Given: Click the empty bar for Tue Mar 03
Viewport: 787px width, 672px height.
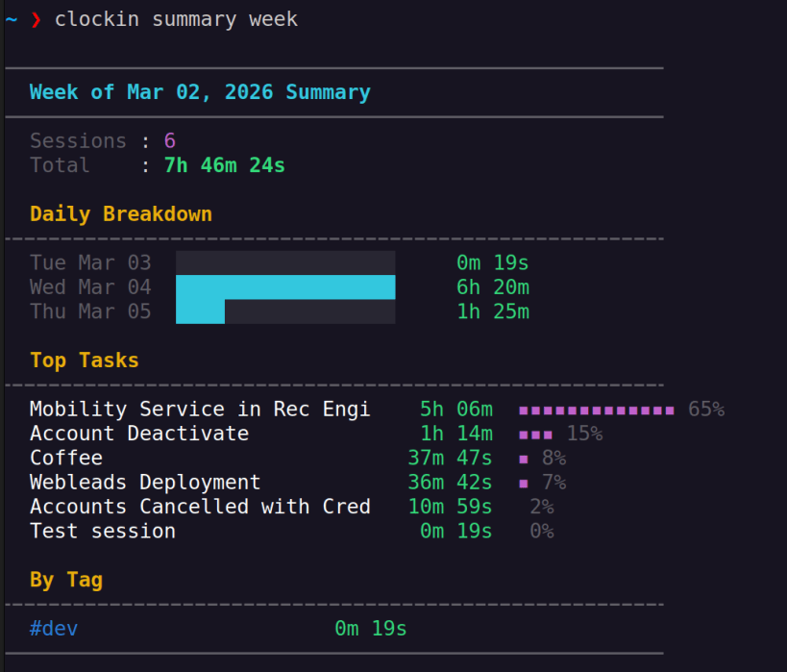Looking at the screenshot, I should pyautogui.click(x=285, y=262).
